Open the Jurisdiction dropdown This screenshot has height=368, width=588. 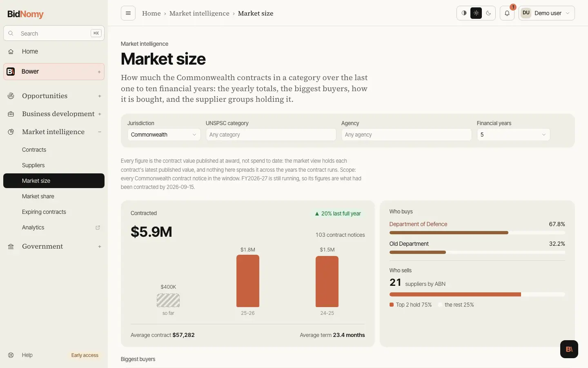click(164, 135)
